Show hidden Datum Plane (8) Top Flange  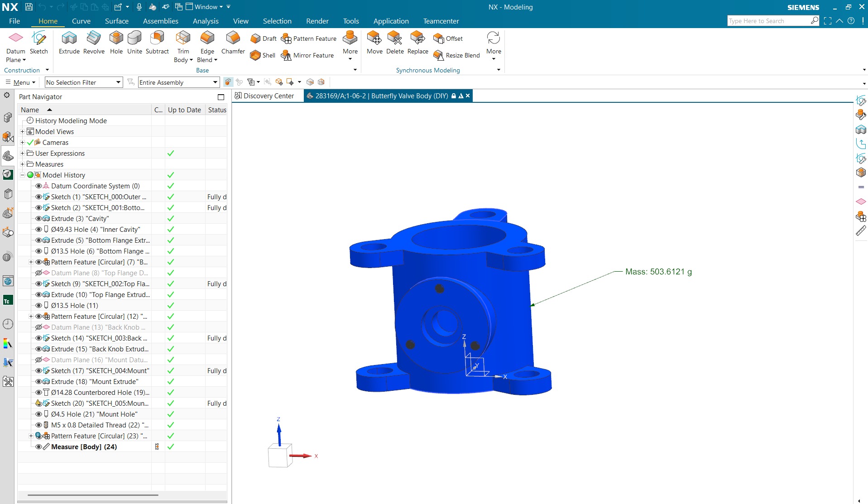tap(38, 273)
